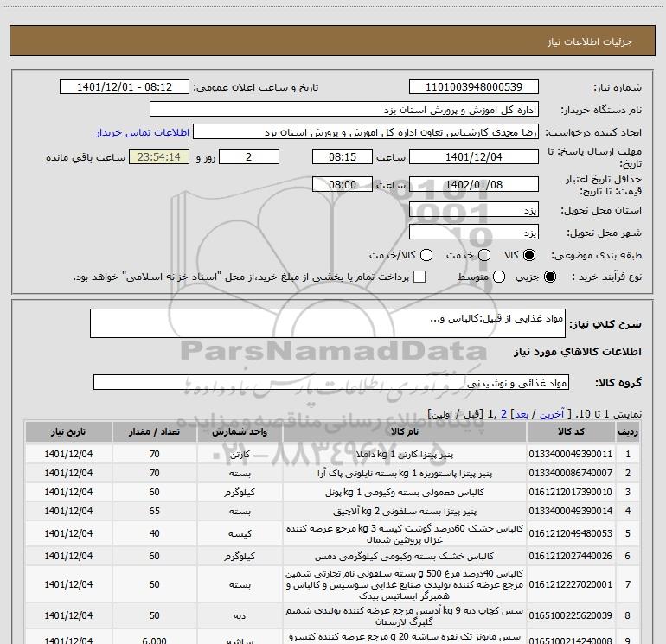Click the remaining time 23:54:14 field
This screenshot has height=644, width=666.
159,156
